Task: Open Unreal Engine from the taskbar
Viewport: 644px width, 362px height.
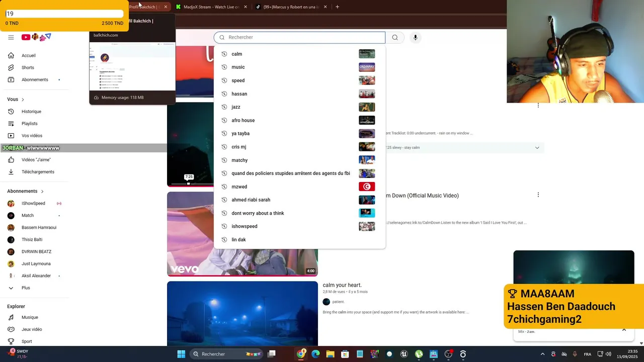Action: tap(404, 354)
